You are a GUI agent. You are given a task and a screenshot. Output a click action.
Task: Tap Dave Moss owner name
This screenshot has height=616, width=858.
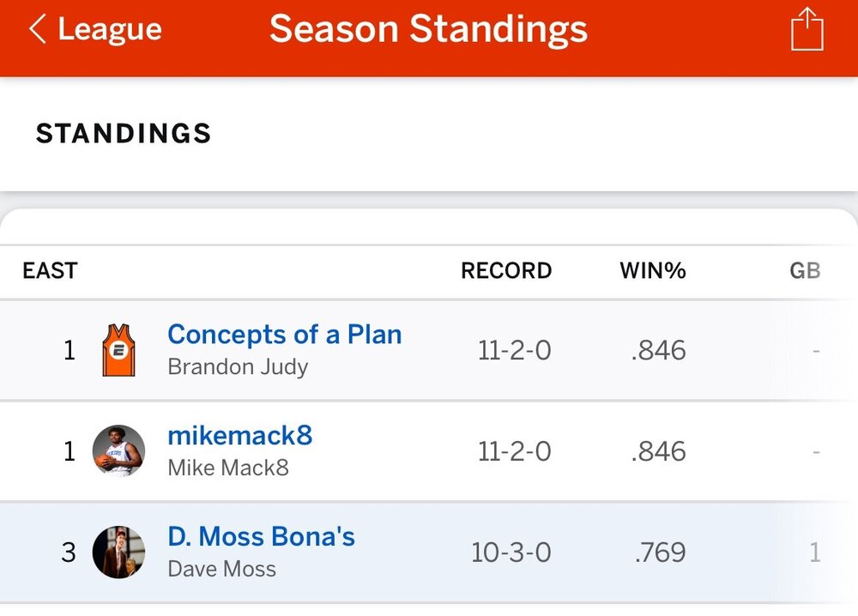tap(221, 569)
